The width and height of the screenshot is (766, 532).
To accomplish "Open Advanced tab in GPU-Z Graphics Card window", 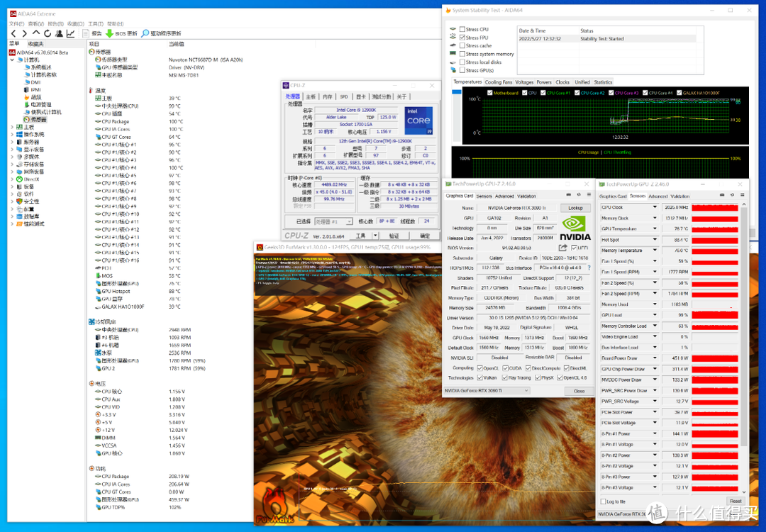I will coord(505,196).
